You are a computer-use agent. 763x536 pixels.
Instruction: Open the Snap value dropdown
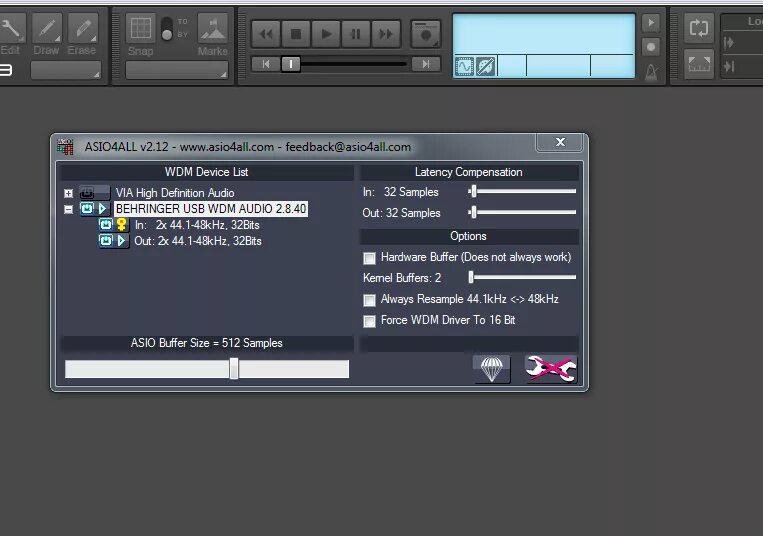coord(177,71)
